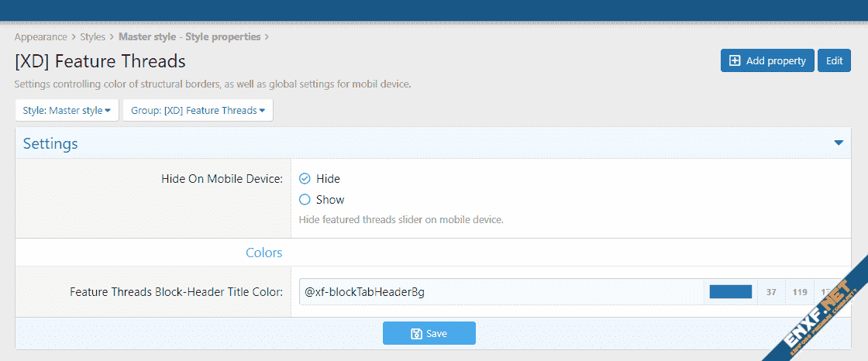The image size is (868, 361).
Task: Click the Settings section header title
Action: (50, 143)
